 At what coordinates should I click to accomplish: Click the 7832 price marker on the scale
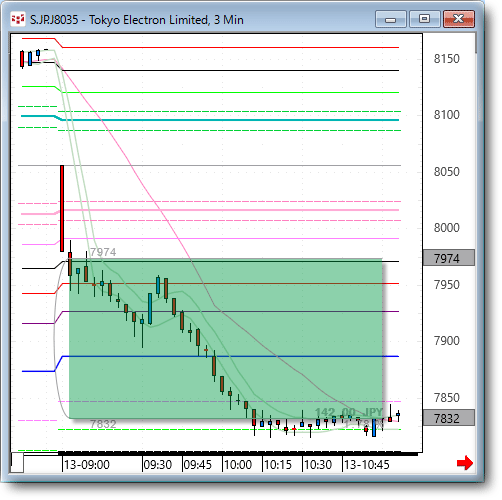click(x=449, y=418)
